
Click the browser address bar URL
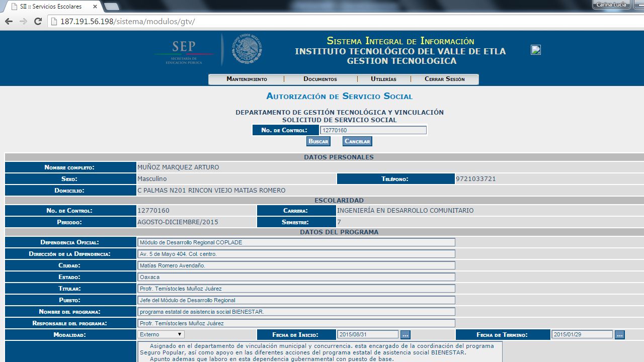point(127,22)
